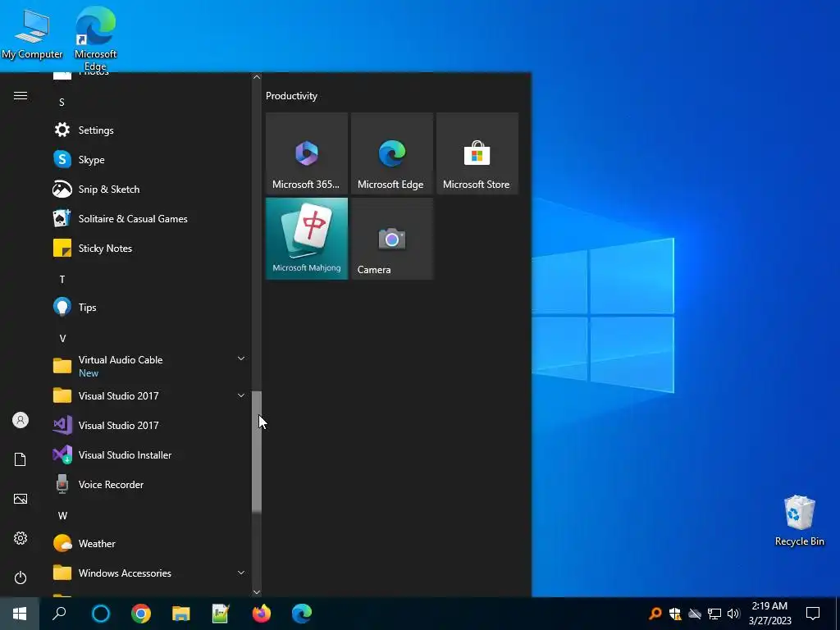This screenshot has height=630, width=840.
Task: Open Microsoft 365 tile
Action: click(x=307, y=153)
